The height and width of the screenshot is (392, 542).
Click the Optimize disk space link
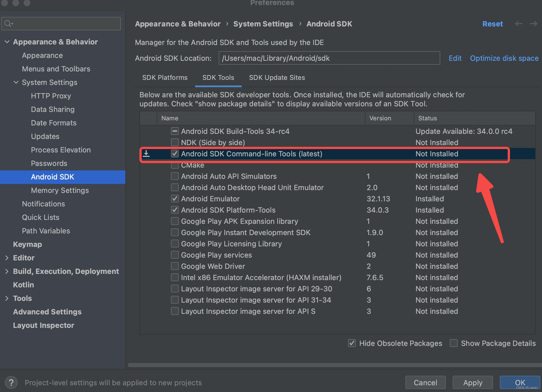[x=504, y=58]
